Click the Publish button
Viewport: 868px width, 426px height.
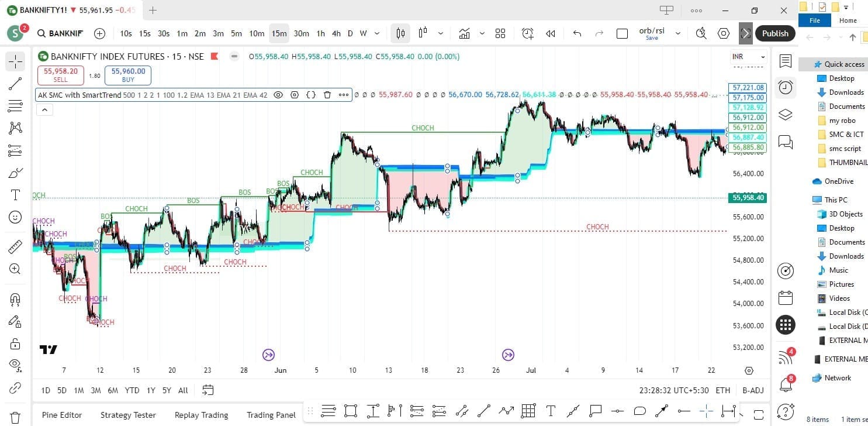pyautogui.click(x=775, y=33)
